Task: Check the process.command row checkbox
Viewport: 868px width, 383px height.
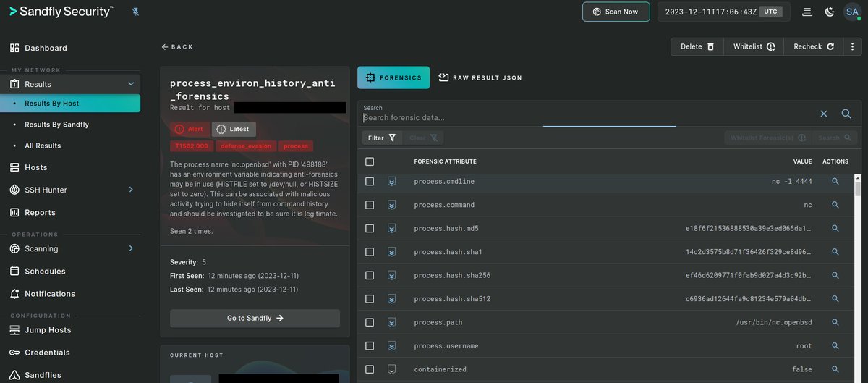Action: [370, 205]
